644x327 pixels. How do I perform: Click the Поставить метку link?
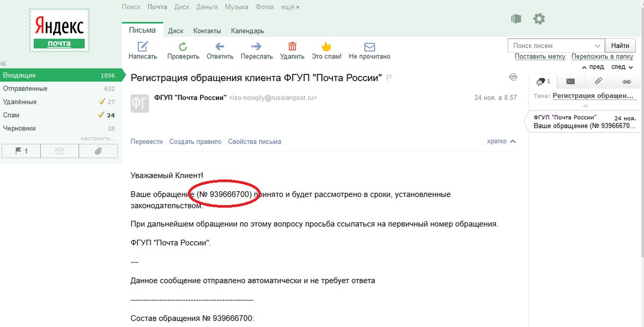[x=540, y=56]
